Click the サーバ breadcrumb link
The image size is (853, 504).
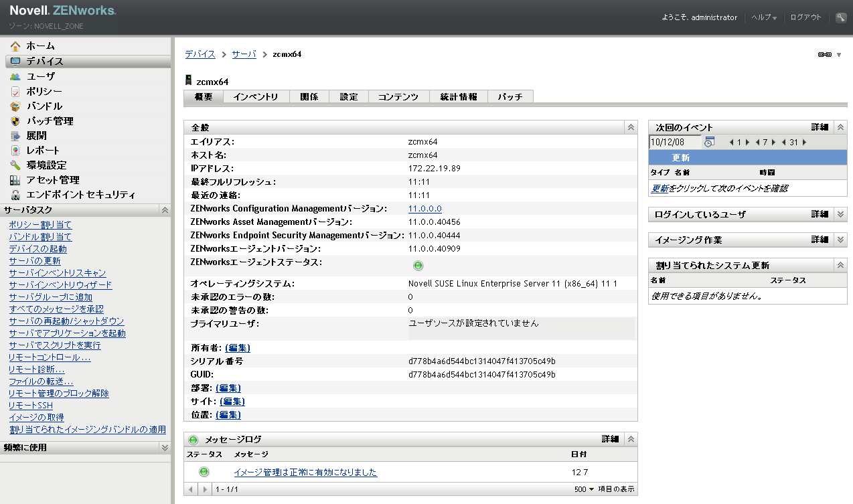click(244, 54)
